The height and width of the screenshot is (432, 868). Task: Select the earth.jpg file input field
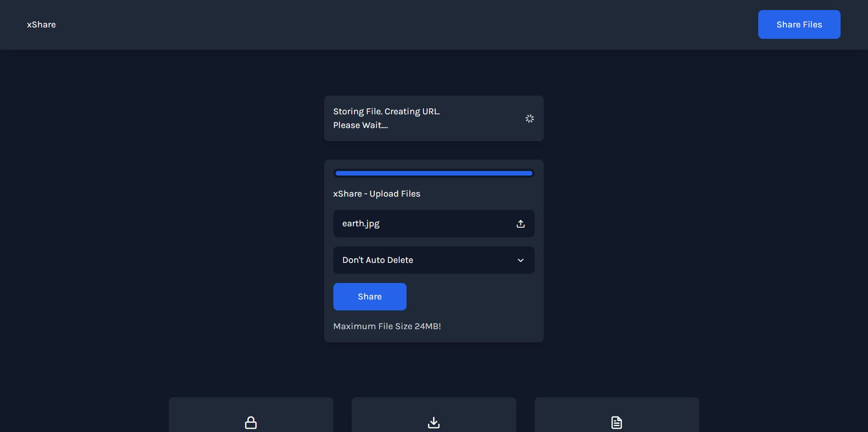click(434, 224)
